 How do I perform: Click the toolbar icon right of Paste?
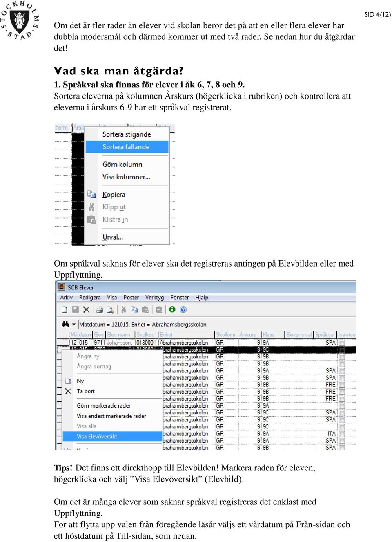(x=159, y=310)
